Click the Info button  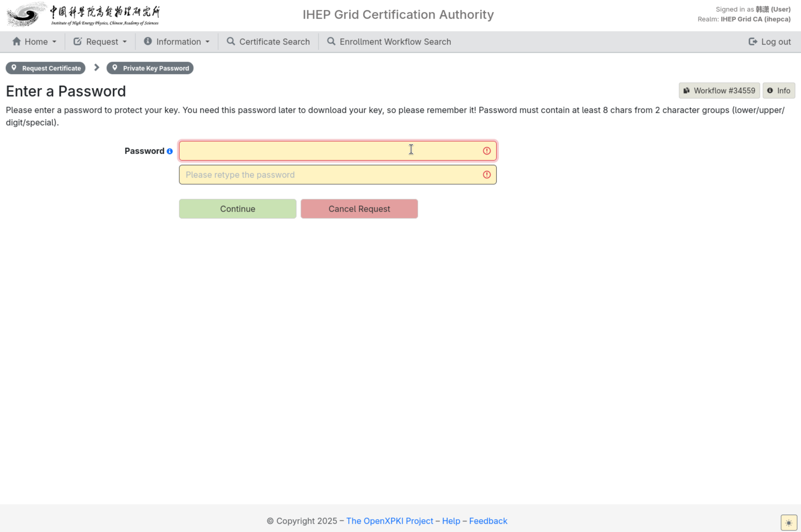click(x=779, y=91)
